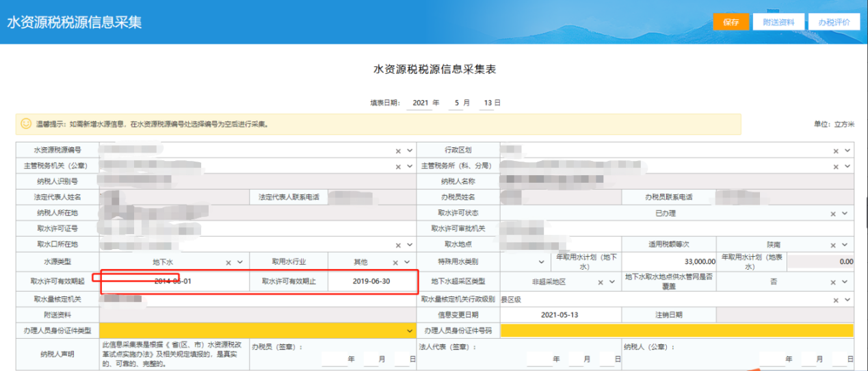Click the 取水许可有效期止 date field
The image size is (868, 371).
pos(371,281)
